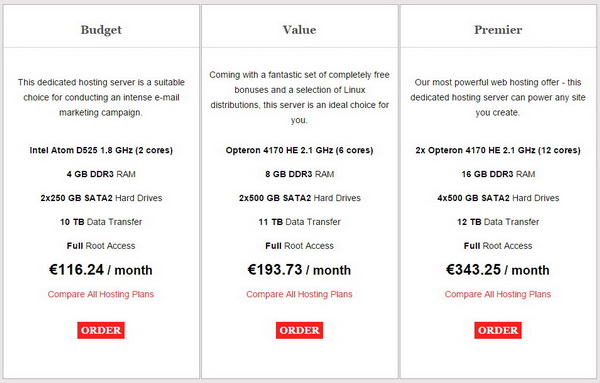Click the €343.25 / month price
The image size is (600, 383).
[x=498, y=270]
